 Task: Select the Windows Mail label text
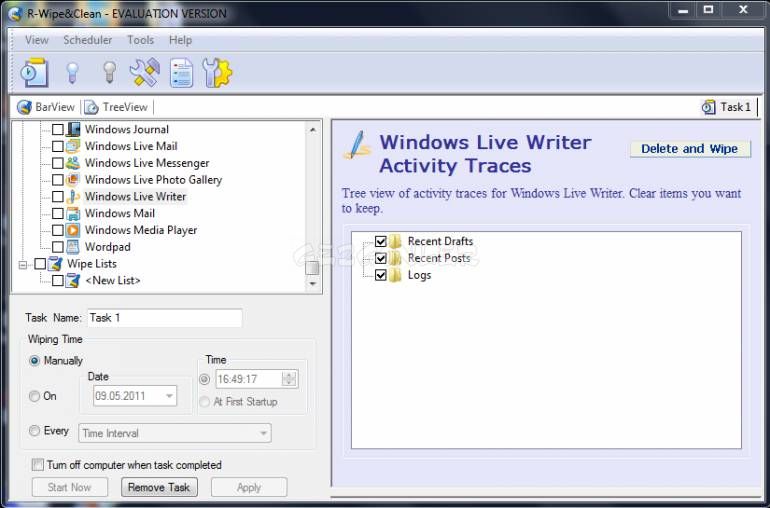[120, 213]
